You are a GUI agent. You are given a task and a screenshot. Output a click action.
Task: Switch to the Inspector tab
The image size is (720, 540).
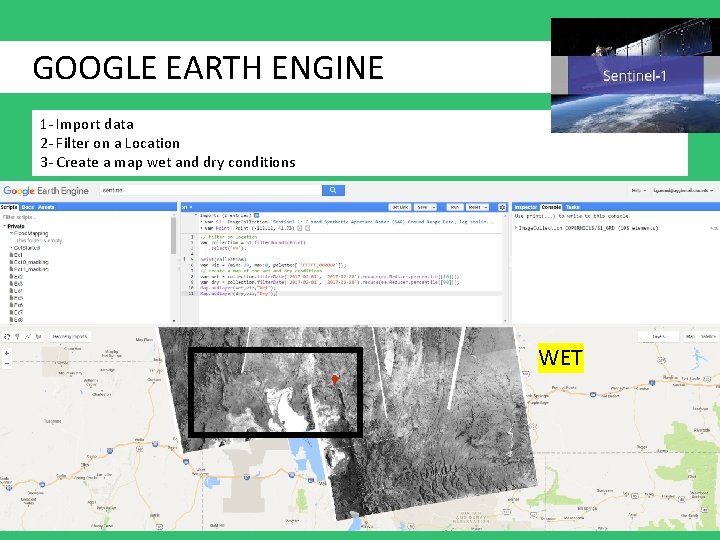click(526, 207)
